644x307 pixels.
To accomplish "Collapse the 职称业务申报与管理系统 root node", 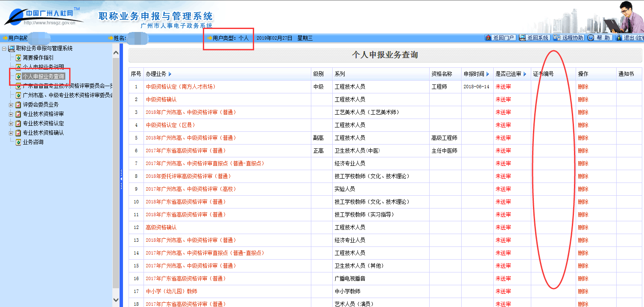I will (4, 49).
